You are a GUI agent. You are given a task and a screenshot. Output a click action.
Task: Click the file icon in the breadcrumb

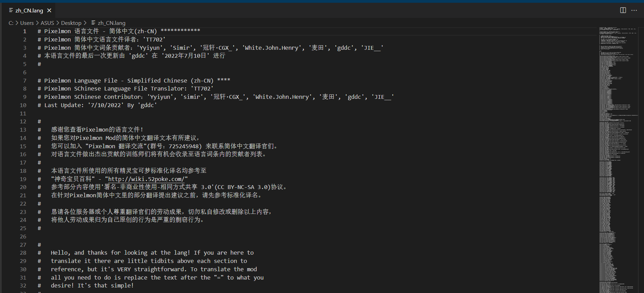[93, 23]
